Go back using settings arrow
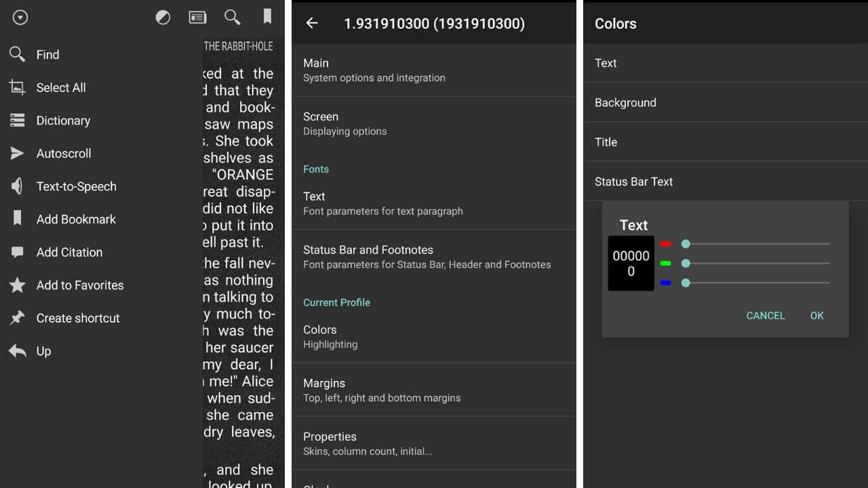 pyautogui.click(x=312, y=23)
